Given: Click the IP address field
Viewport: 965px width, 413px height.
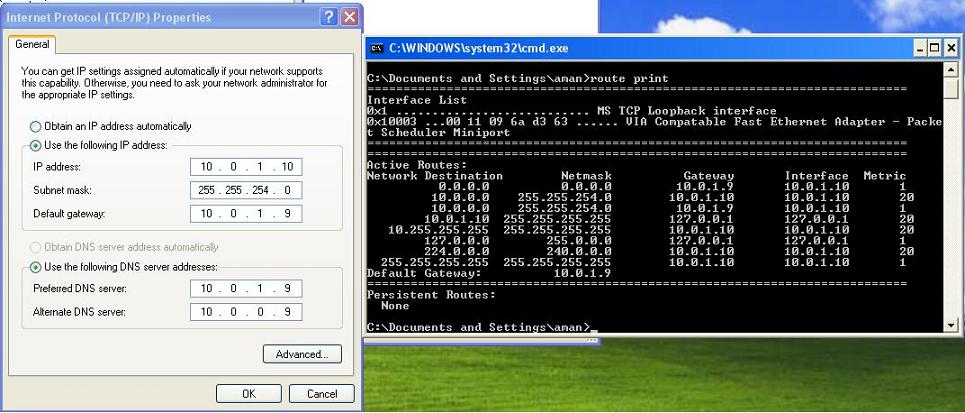Looking at the screenshot, I should [x=246, y=167].
